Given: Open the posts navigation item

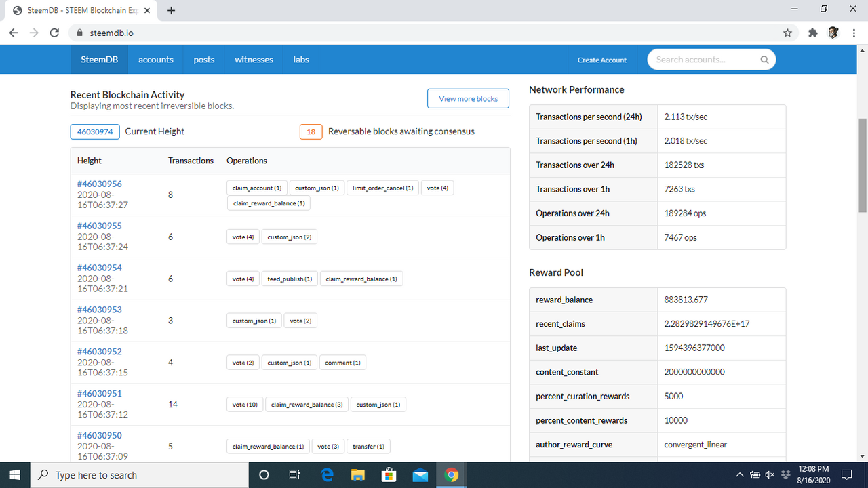Looking at the screenshot, I should point(204,60).
